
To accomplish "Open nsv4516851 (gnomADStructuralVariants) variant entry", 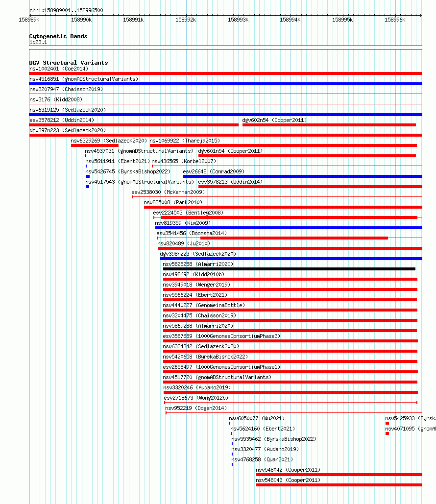I will 84,79.
